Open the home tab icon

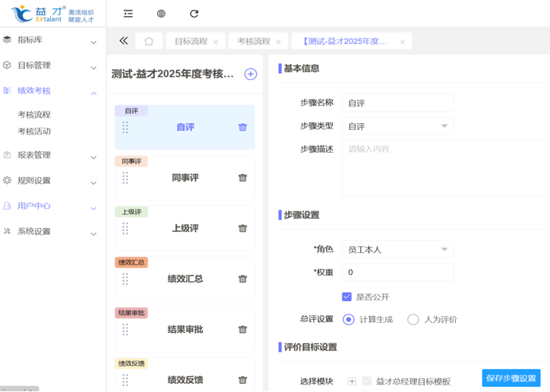click(149, 41)
